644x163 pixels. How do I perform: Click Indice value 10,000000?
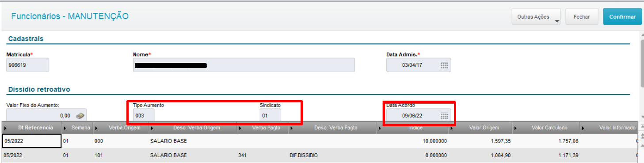[x=413, y=141]
